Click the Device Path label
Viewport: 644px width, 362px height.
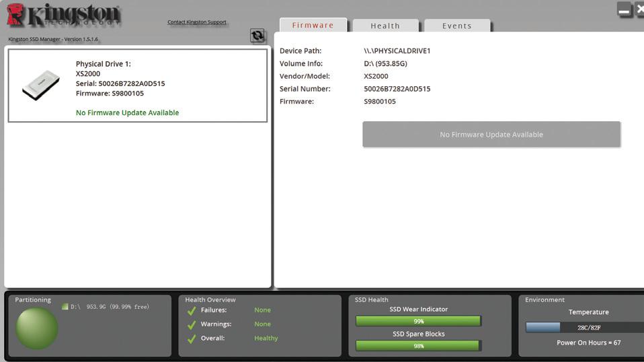300,50
